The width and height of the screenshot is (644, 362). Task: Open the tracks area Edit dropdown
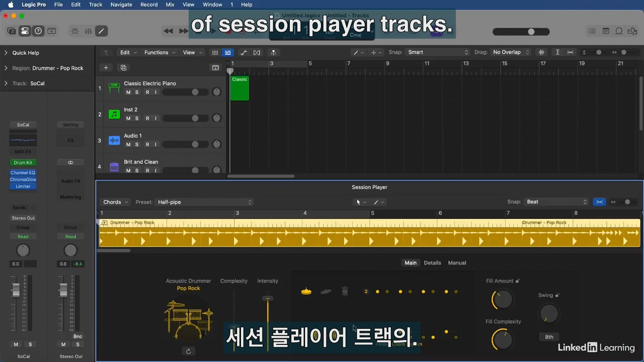click(128, 52)
